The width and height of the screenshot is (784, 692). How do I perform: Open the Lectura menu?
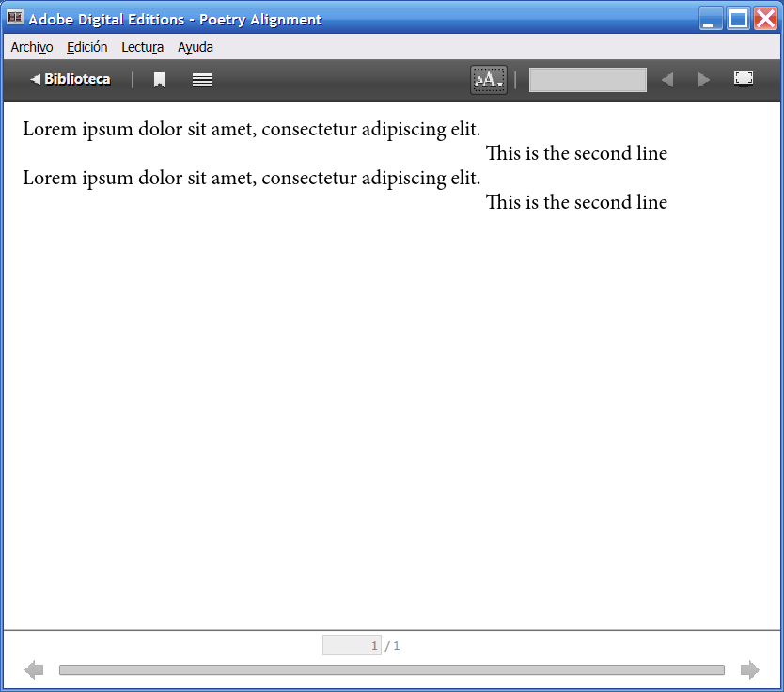point(143,47)
